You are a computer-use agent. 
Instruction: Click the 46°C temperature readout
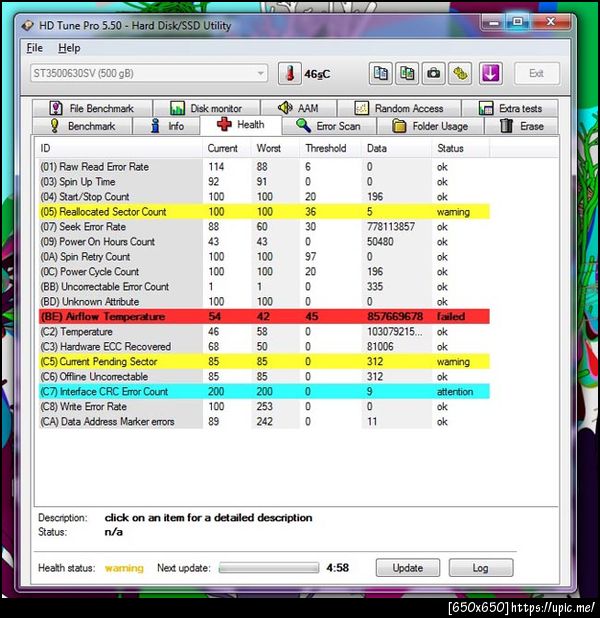(x=317, y=74)
